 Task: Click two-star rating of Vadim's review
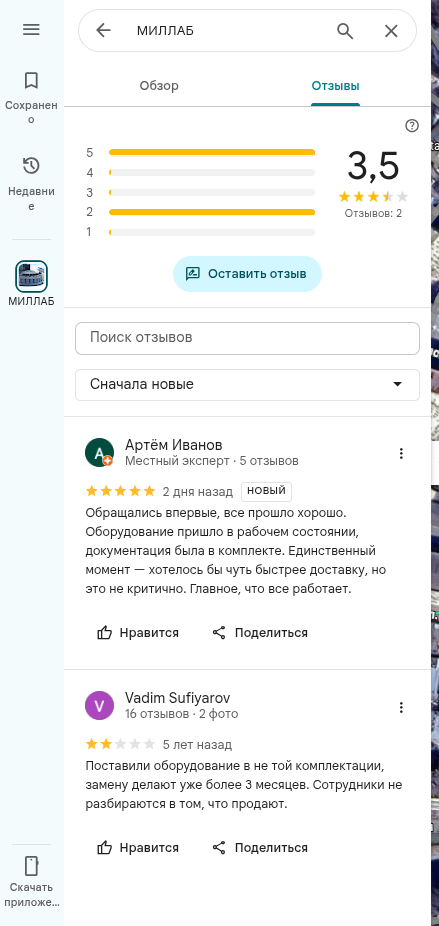pyautogui.click(x=121, y=744)
